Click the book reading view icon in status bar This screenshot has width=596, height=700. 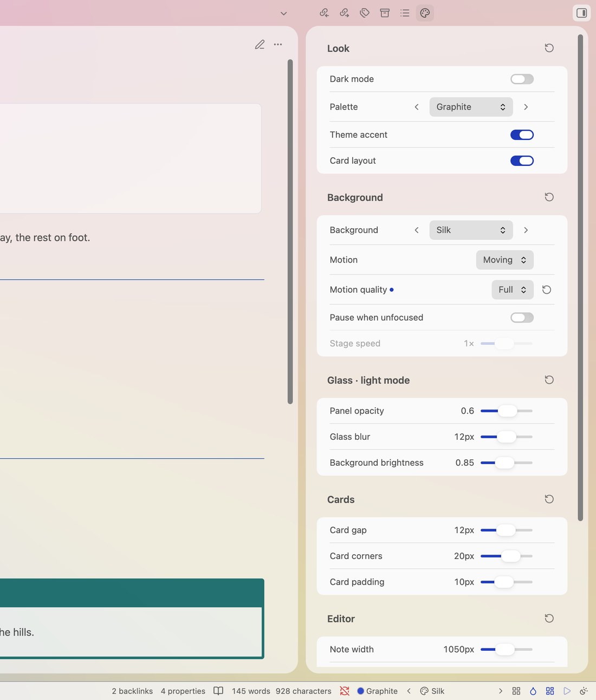tap(218, 691)
